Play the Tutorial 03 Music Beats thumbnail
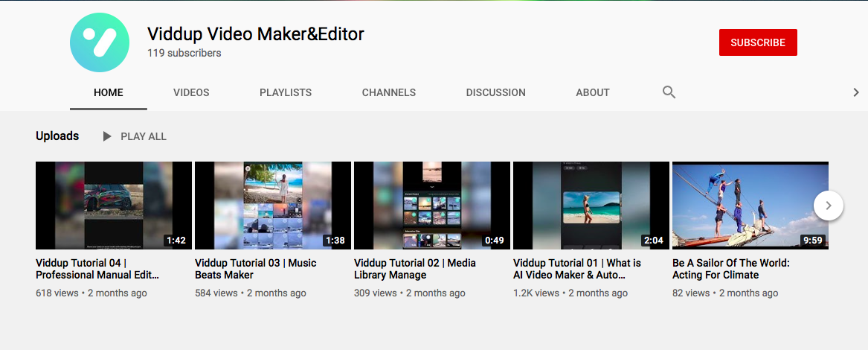This screenshot has height=350, width=868. 273,206
